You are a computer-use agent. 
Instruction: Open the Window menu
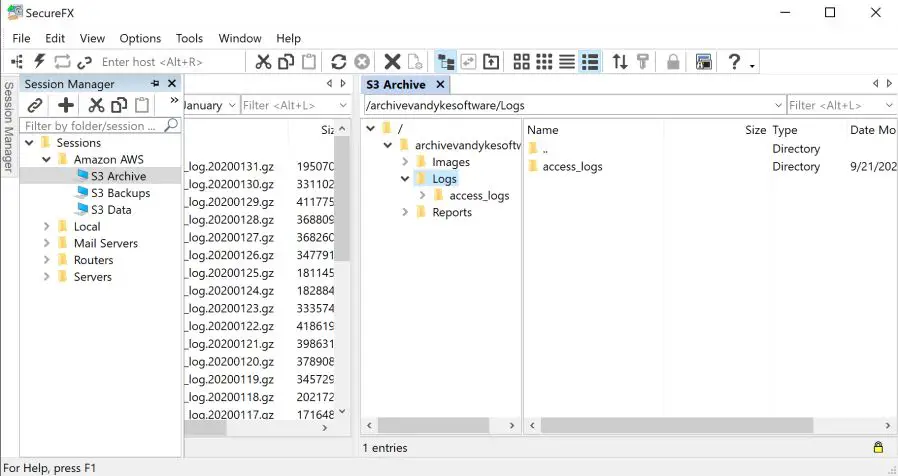coord(240,38)
